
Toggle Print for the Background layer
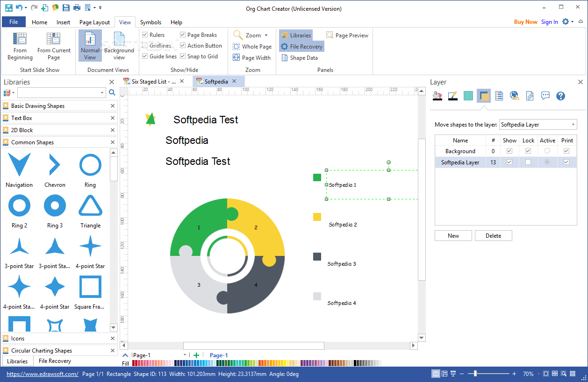(x=567, y=151)
